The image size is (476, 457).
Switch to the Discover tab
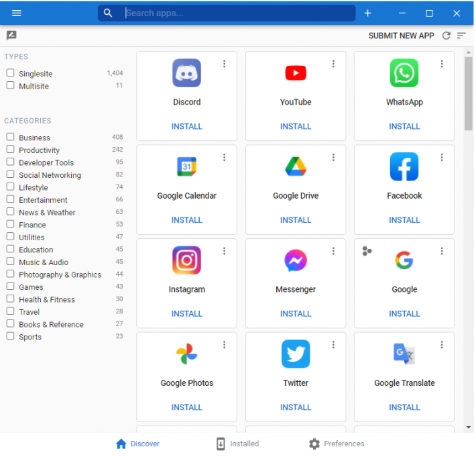pos(137,444)
